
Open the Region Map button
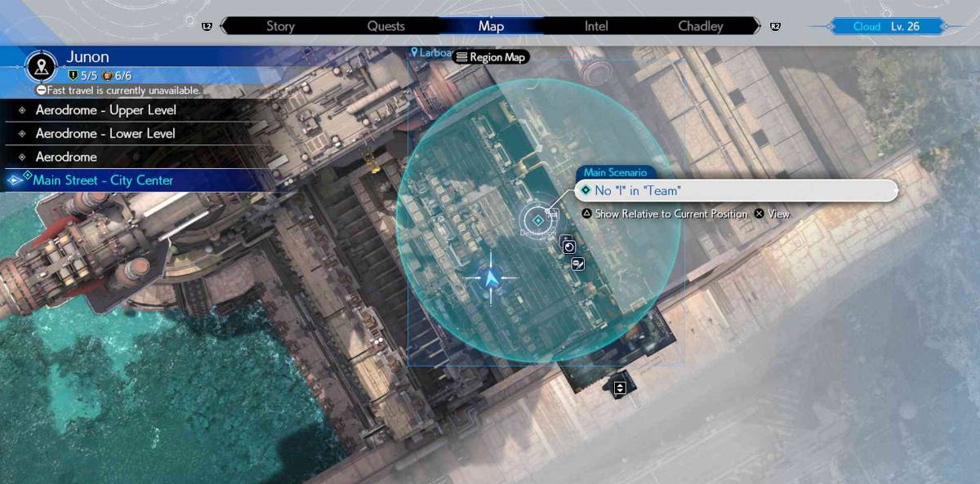(x=490, y=57)
